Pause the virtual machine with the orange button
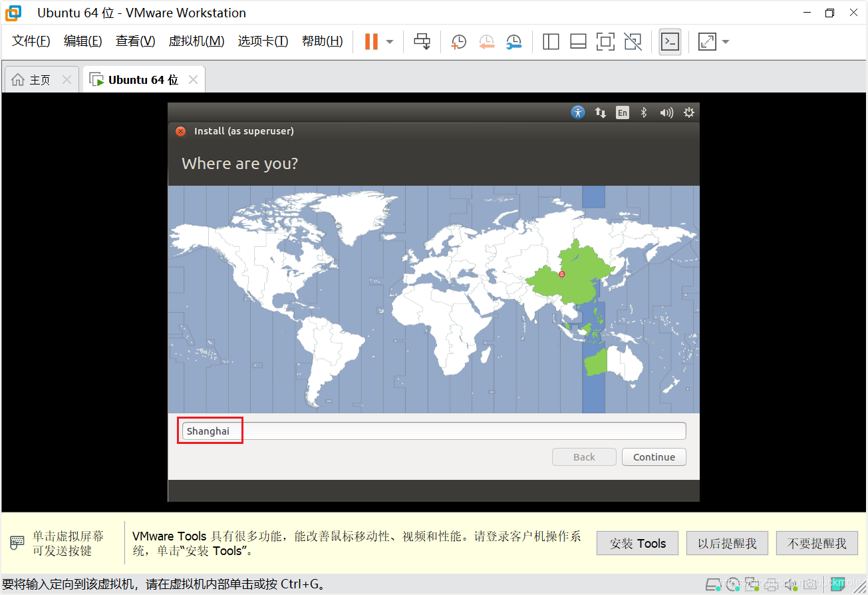Viewport: 868px width, 595px height. pos(371,41)
